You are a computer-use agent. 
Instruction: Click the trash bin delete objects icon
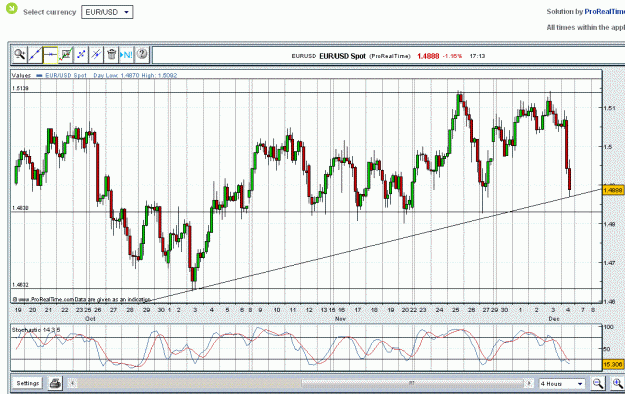click(x=112, y=55)
